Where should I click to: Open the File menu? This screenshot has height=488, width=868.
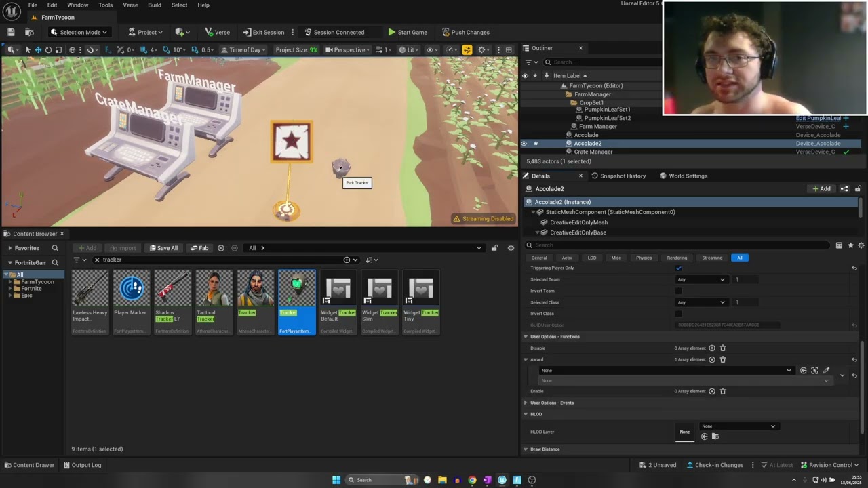(33, 5)
